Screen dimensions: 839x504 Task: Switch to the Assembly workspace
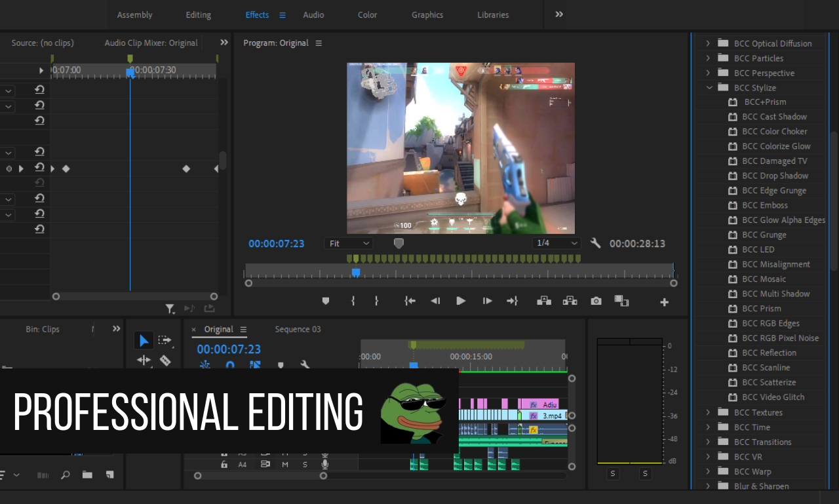coord(134,14)
